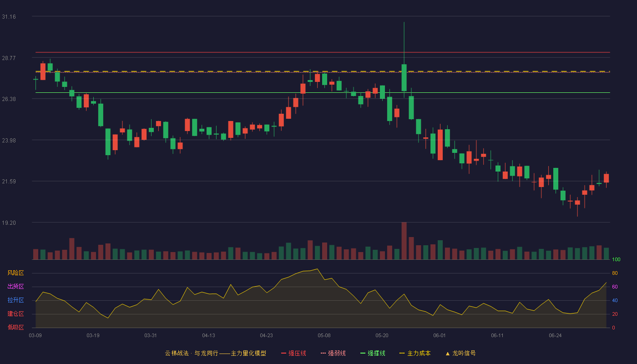Click the 05-20 date label
The image size is (637, 364).
coord(382,335)
